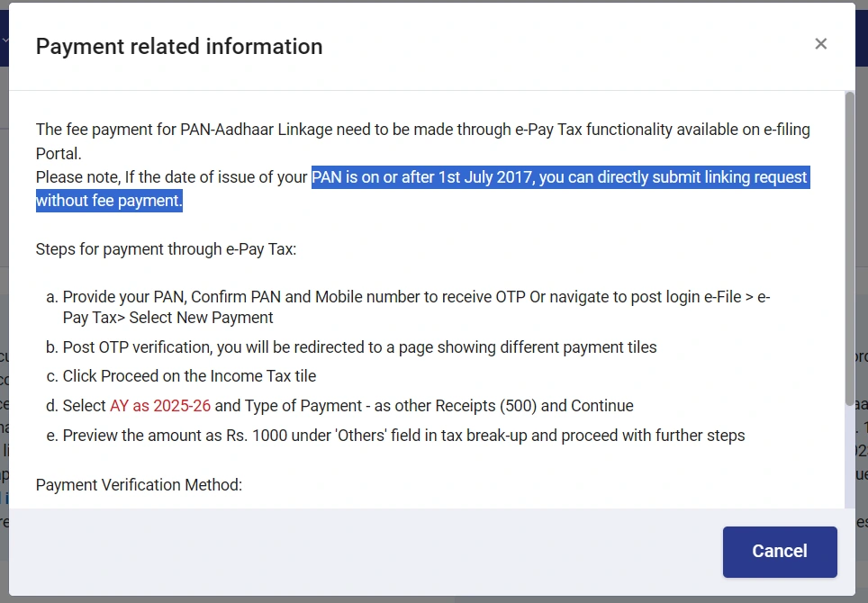Image resolution: width=868 pixels, height=603 pixels.
Task: Click step c 'Click Proceed on Income Tax tile'
Action: [189, 376]
